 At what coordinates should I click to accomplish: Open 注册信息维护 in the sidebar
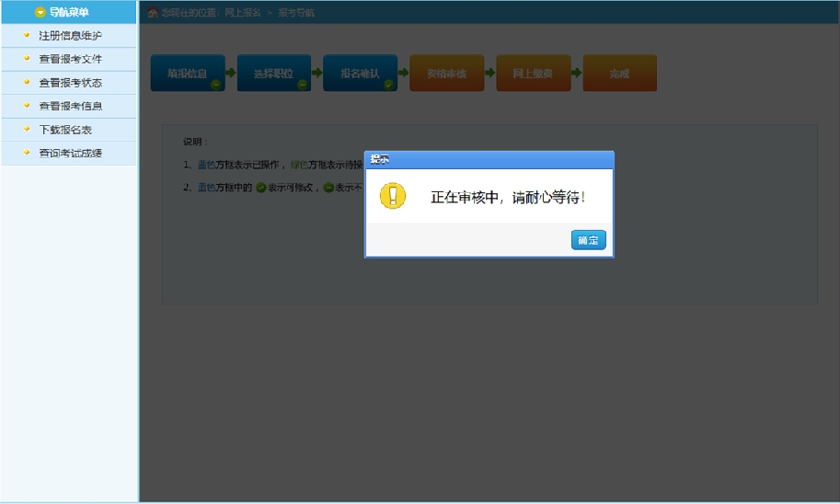(x=70, y=36)
